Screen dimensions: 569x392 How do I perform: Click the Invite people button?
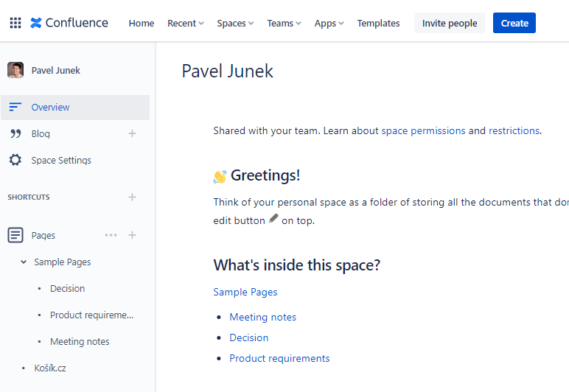[450, 23]
